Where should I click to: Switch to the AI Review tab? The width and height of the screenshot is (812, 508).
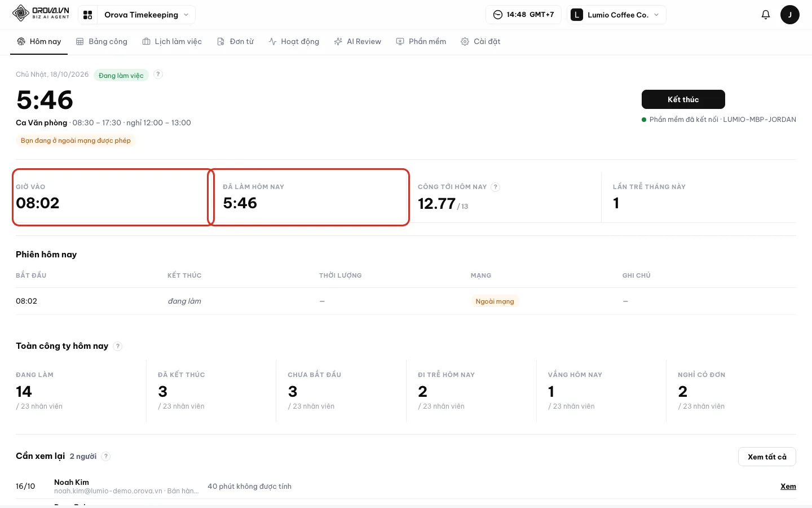pos(358,42)
